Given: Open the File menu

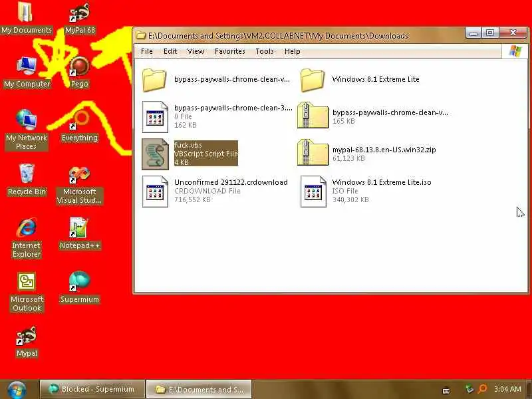Looking at the screenshot, I should [x=147, y=51].
